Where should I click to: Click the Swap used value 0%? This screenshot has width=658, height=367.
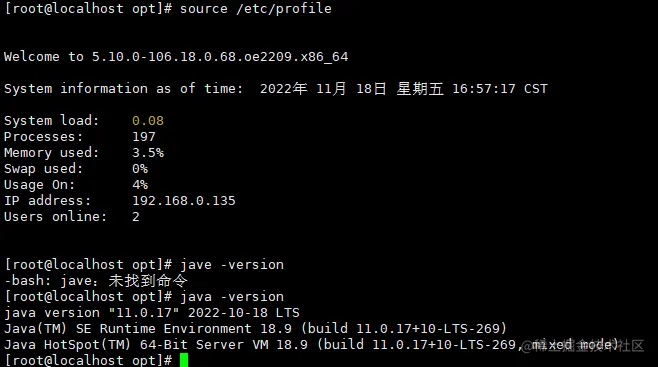pos(140,169)
